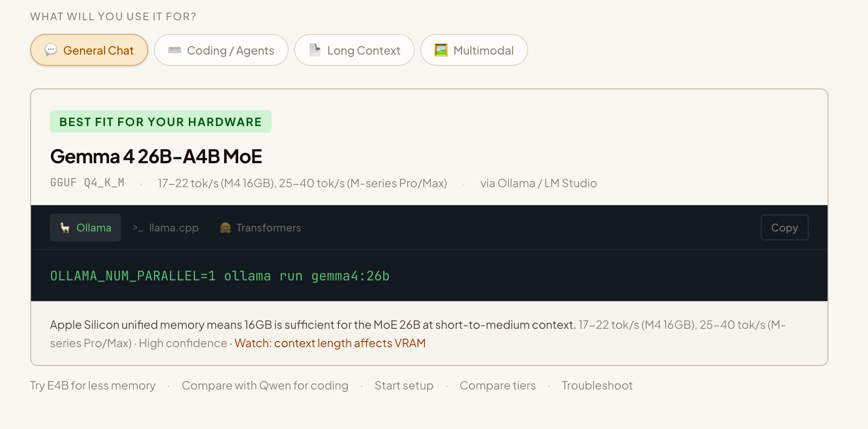
Task: Click the keyboard icon on Coding / Agents
Action: click(174, 49)
